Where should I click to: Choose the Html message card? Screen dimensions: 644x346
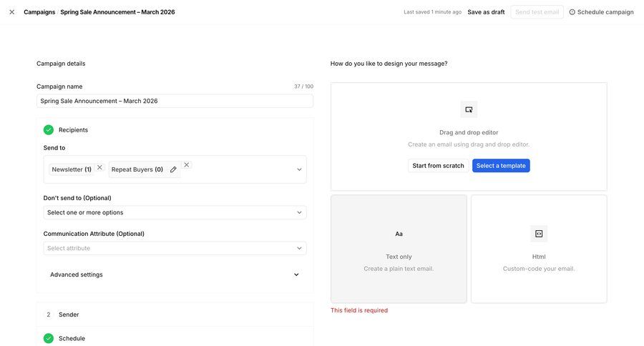(539, 249)
